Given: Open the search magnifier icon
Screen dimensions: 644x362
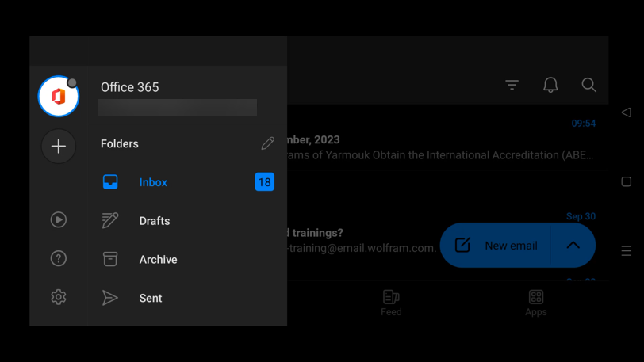Looking at the screenshot, I should pos(588,85).
